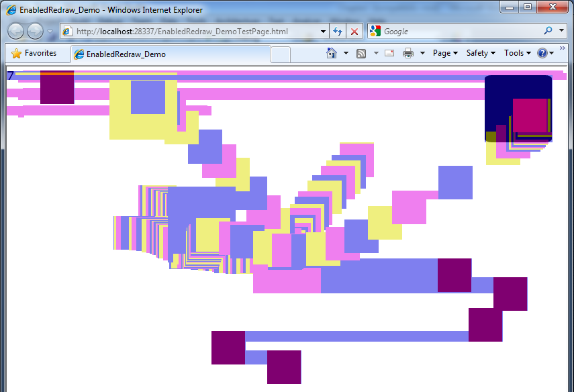Open a new blank tab
574x392 pixels.
tap(281, 54)
